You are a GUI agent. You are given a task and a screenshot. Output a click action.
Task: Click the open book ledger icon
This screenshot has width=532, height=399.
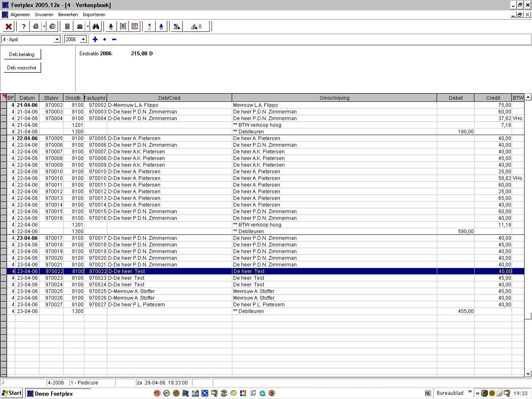pyautogui.click(x=123, y=27)
